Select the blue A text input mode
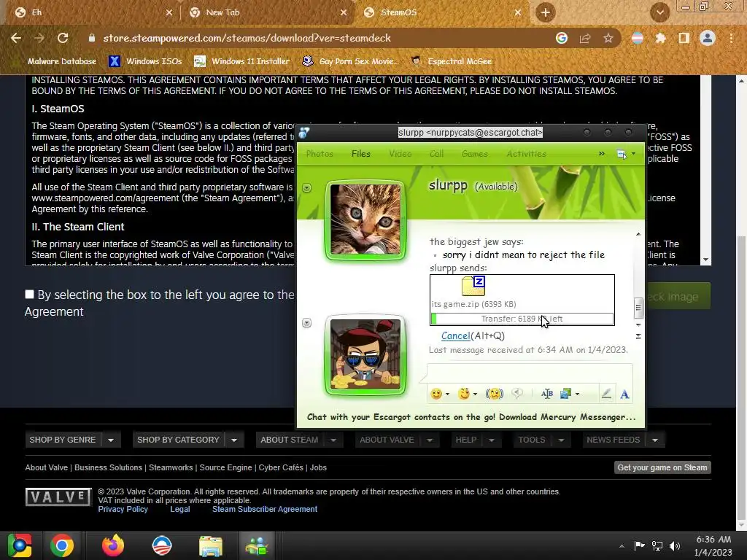 [x=624, y=394]
